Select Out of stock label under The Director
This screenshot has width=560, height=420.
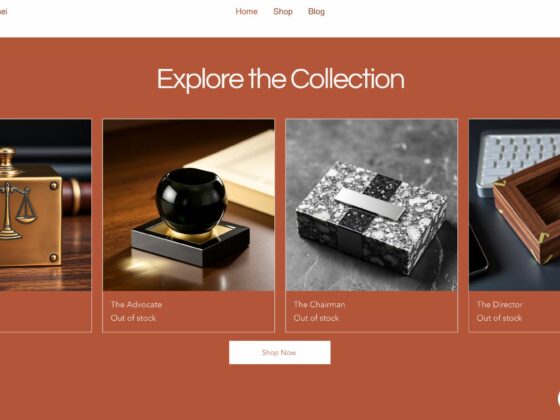499,318
